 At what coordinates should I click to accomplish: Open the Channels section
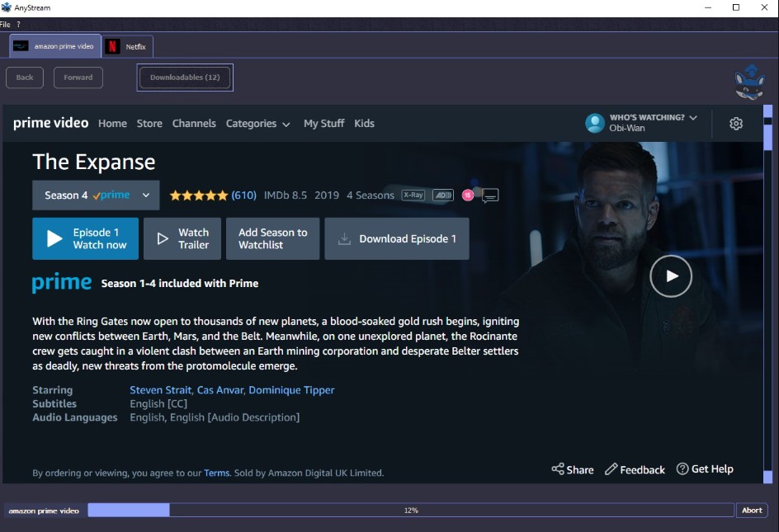[x=194, y=124]
